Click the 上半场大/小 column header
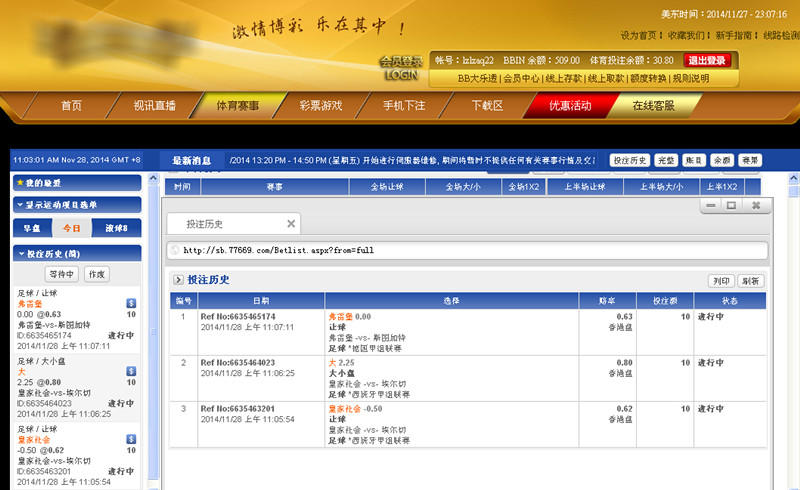Image resolution: width=800 pixels, height=490 pixels. tap(662, 187)
